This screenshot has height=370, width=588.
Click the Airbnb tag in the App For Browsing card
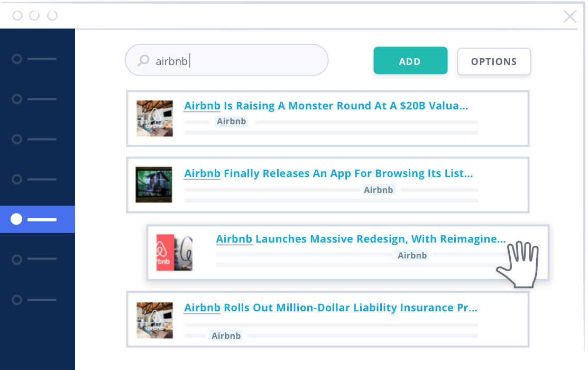point(379,190)
